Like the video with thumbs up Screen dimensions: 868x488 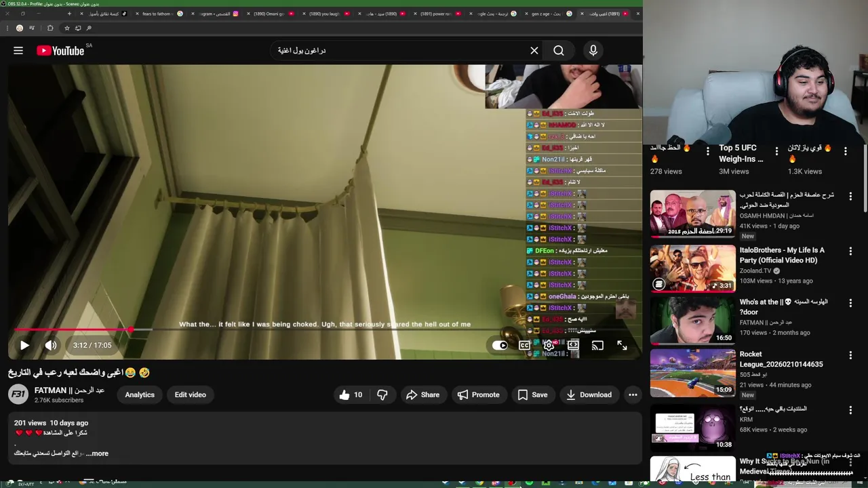[x=351, y=394]
